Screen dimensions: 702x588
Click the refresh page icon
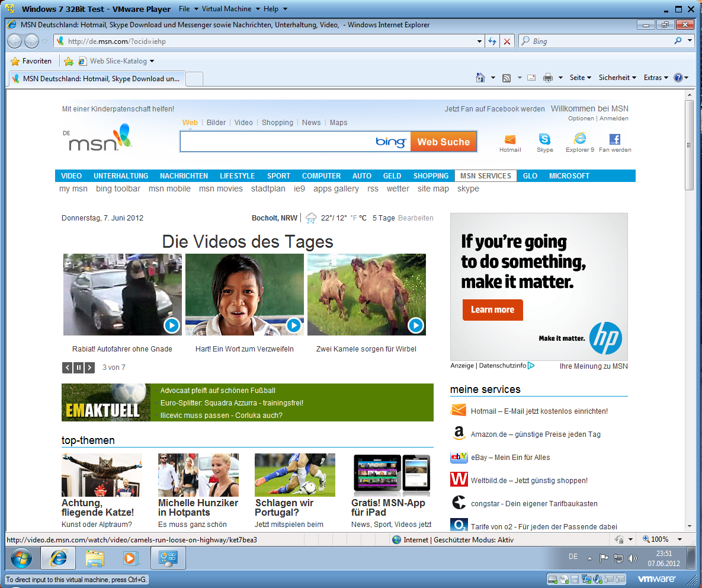pyautogui.click(x=492, y=41)
